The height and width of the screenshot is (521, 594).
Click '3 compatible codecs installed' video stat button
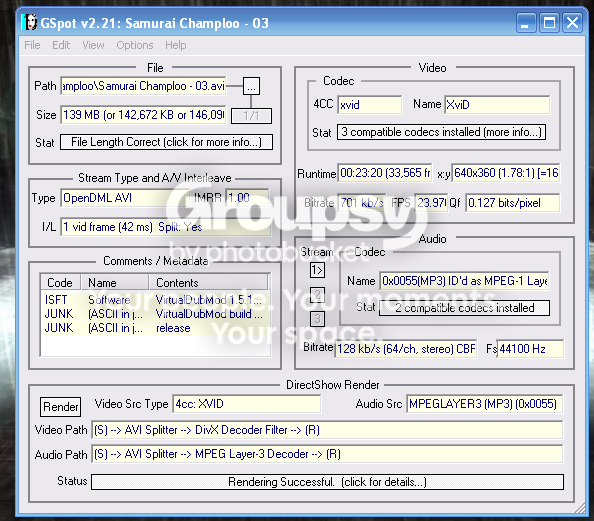[441, 132]
